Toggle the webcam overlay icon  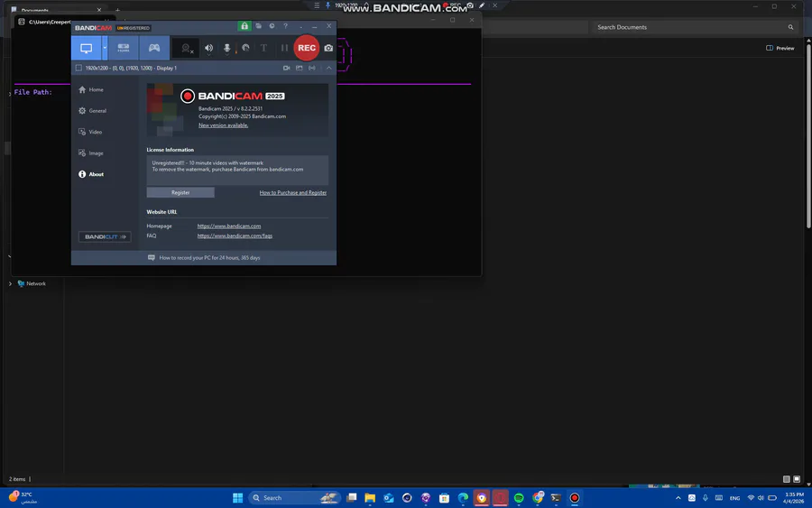point(187,48)
